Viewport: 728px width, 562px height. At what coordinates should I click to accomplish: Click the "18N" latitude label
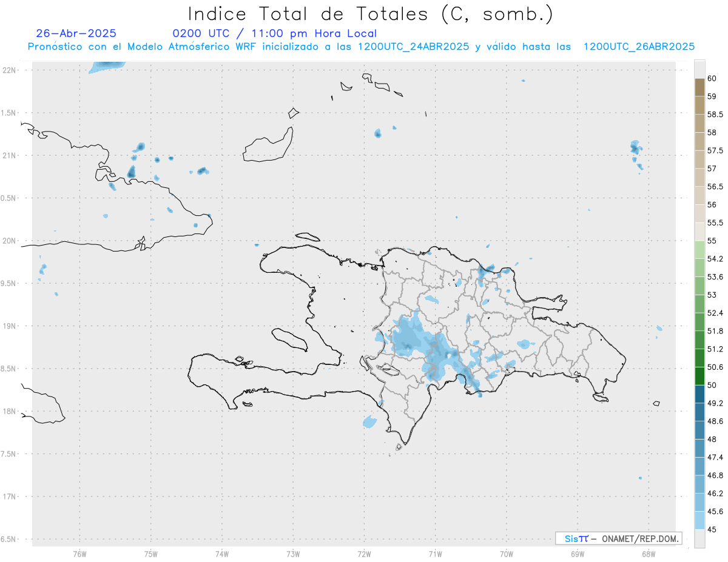tap(8, 411)
